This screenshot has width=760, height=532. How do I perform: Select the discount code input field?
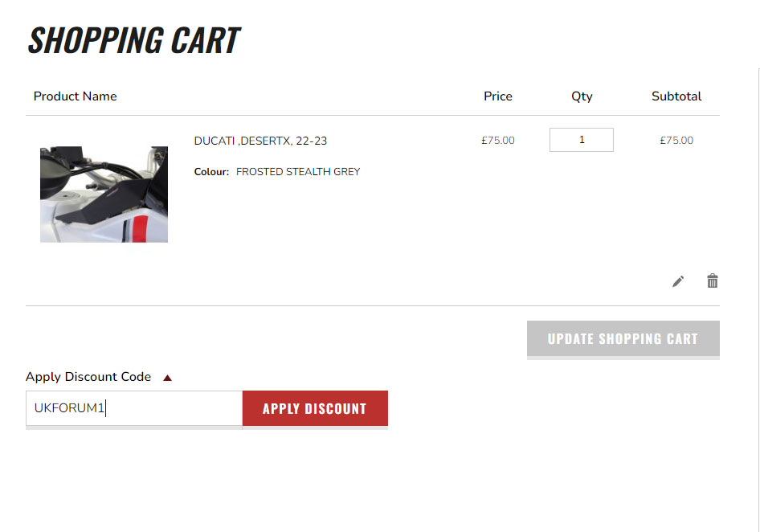[133, 407]
